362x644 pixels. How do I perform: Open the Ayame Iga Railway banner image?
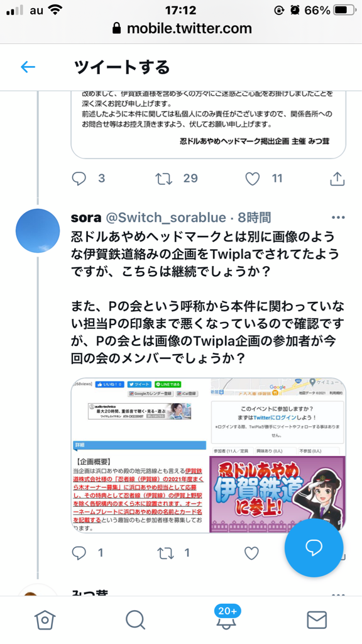click(x=278, y=494)
